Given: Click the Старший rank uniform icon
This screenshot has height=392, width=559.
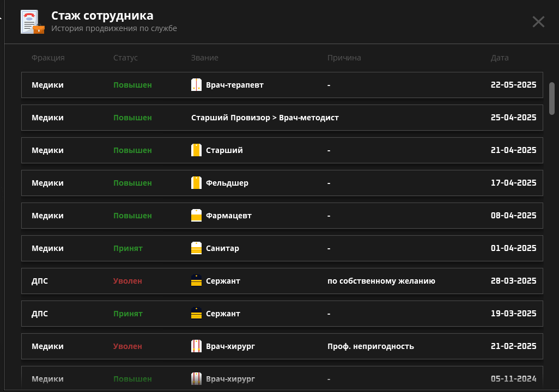Looking at the screenshot, I should pyautogui.click(x=197, y=150).
